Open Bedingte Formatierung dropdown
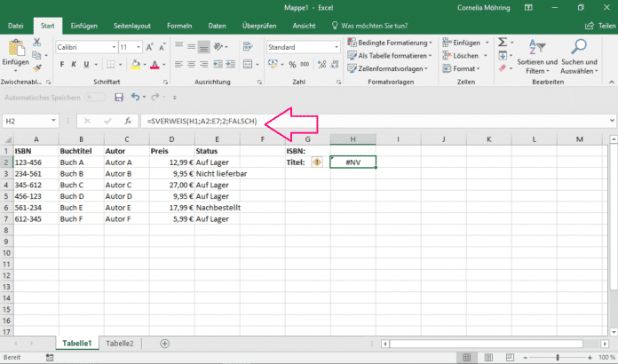The image size is (618, 364). coord(390,42)
